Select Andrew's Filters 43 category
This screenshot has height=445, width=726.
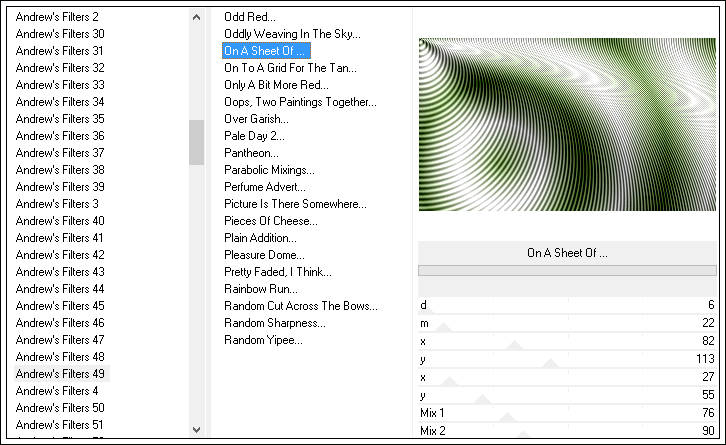[x=60, y=272]
